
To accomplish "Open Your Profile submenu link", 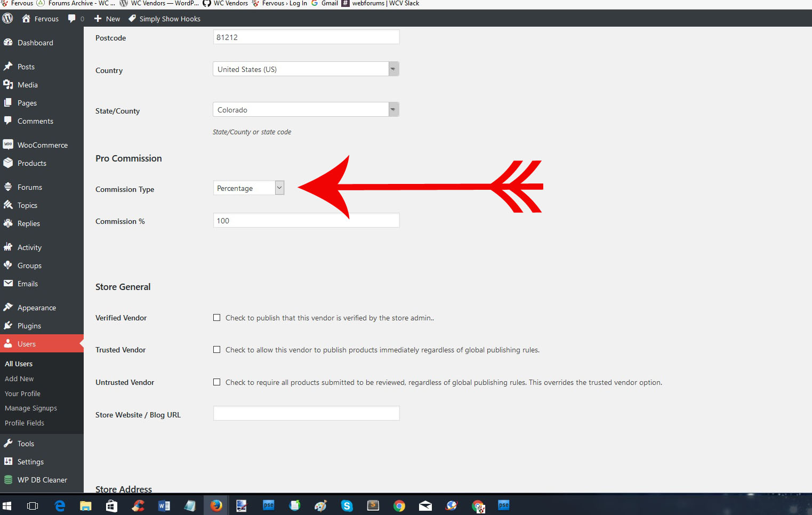I will [22, 393].
